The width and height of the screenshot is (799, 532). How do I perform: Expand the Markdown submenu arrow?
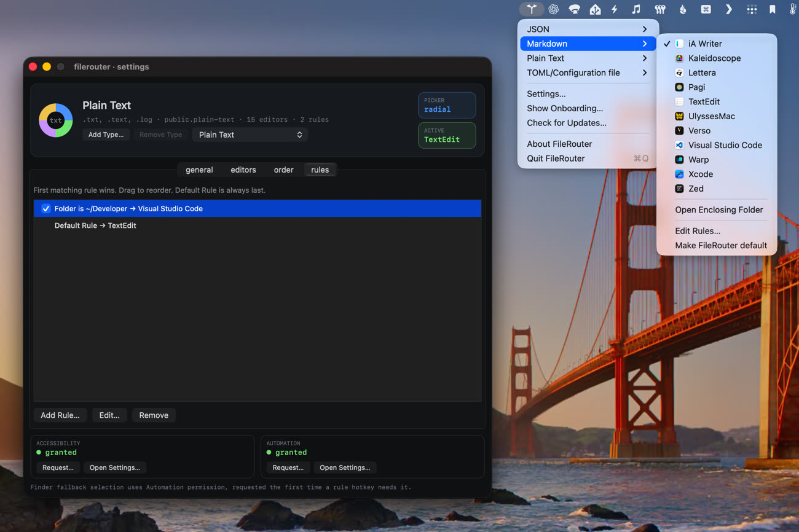click(x=644, y=44)
